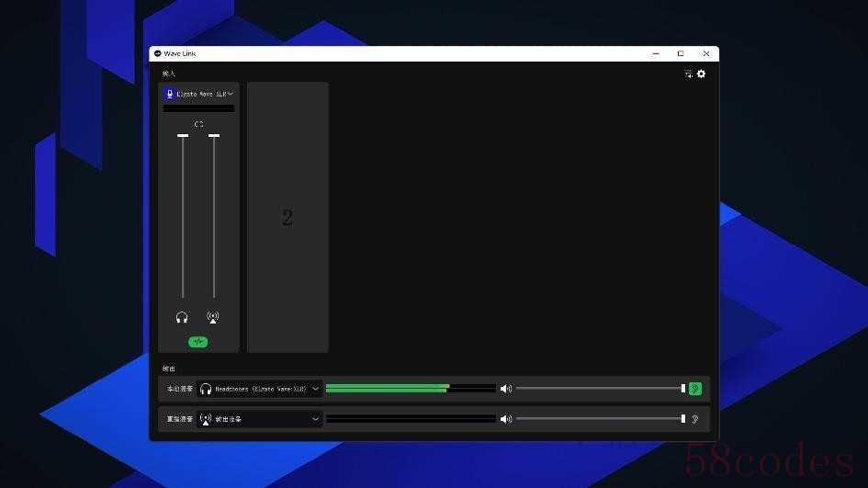The width and height of the screenshot is (868, 488).
Task: Click the broadcast icon in the stream mix row
Action: click(206, 419)
